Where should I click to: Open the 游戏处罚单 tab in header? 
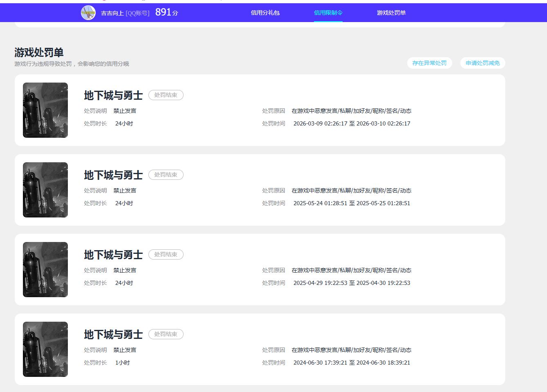(x=391, y=13)
